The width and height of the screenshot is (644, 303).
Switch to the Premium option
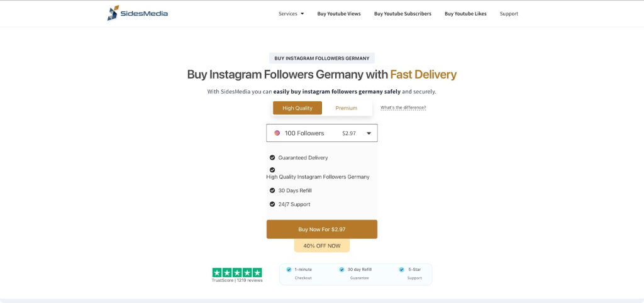(x=346, y=108)
